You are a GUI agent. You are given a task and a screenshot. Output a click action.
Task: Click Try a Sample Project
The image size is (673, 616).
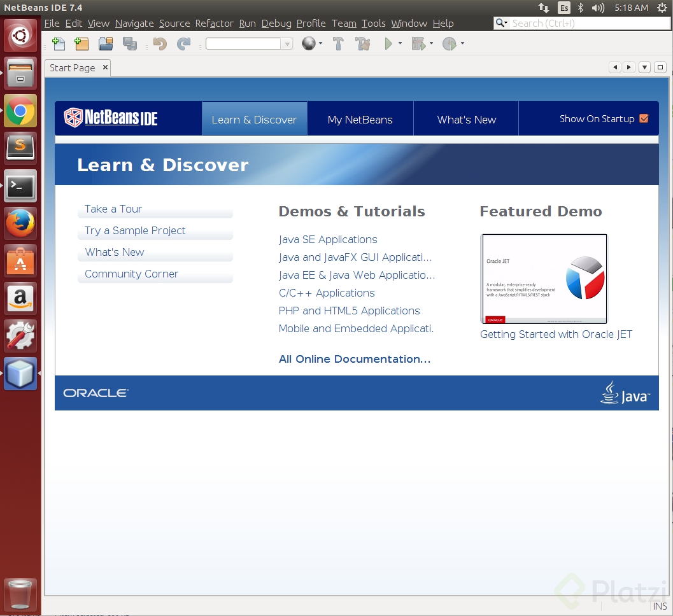155,231
